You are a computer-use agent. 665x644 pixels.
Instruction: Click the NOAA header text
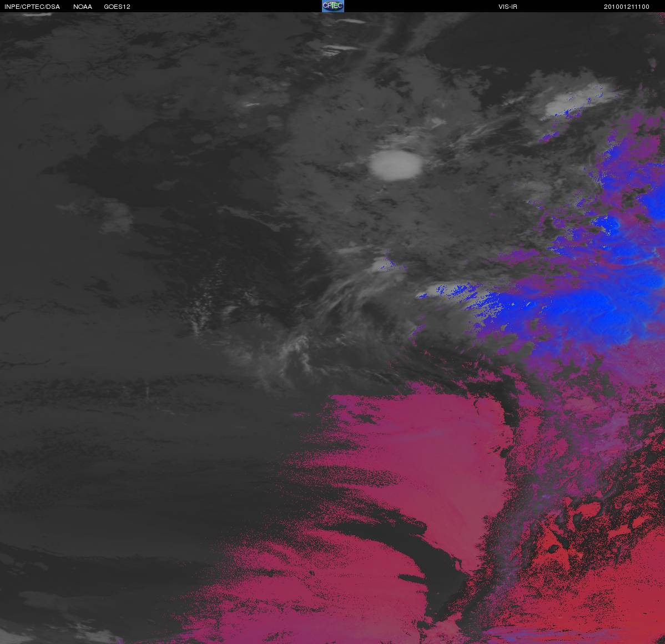pyautogui.click(x=83, y=7)
